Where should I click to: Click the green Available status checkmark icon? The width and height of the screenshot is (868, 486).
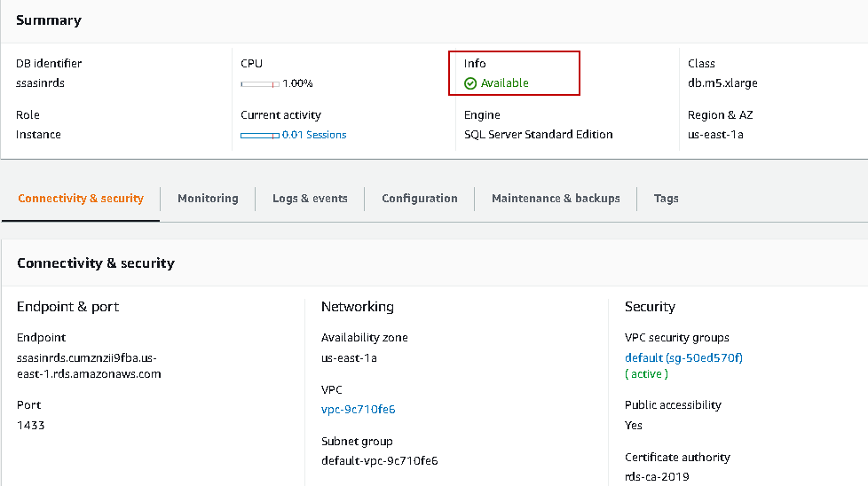470,83
